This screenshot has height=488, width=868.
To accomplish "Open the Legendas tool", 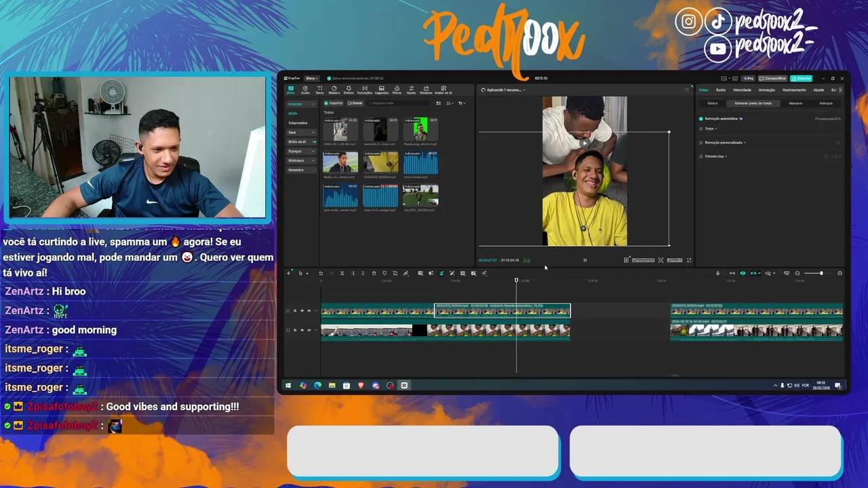I will tap(382, 90).
